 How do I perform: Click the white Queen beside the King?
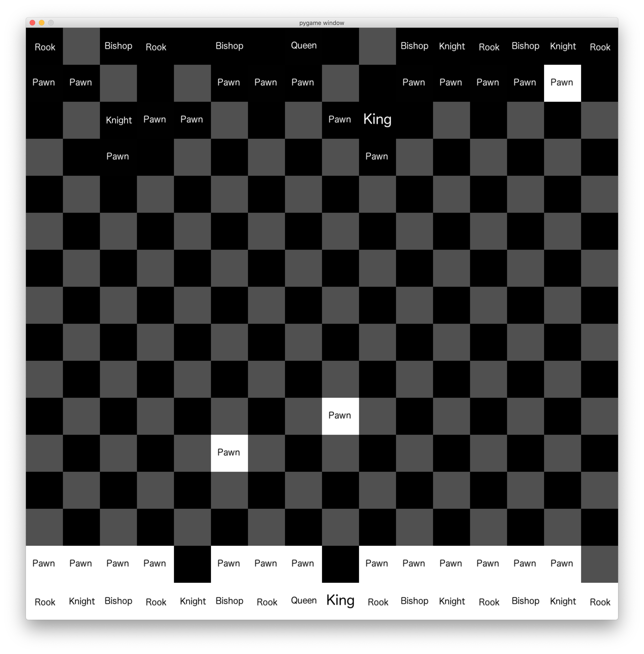click(303, 601)
